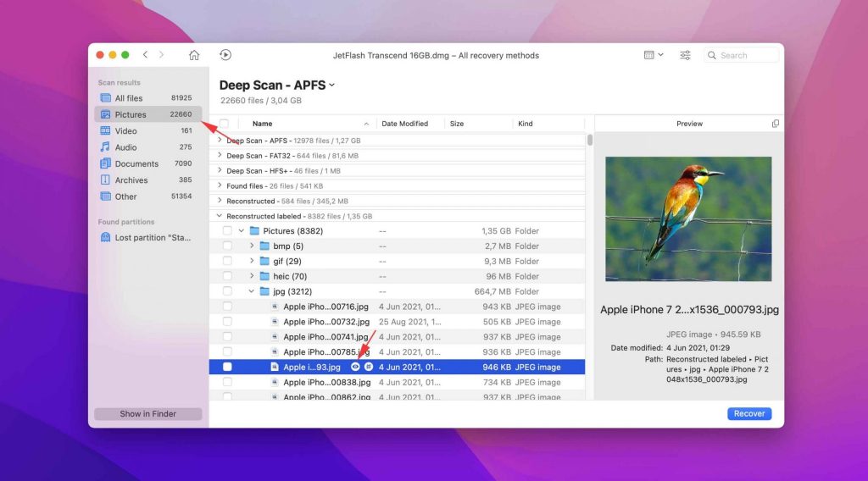Screen dimensions: 868x481
Task: Click the copy icon in Preview header
Action: point(775,124)
